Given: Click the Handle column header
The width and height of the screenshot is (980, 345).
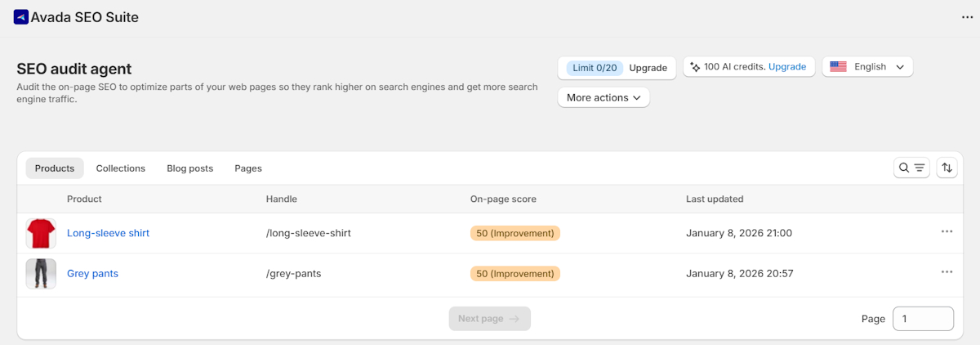Looking at the screenshot, I should pyautogui.click(x=282, y=199).
